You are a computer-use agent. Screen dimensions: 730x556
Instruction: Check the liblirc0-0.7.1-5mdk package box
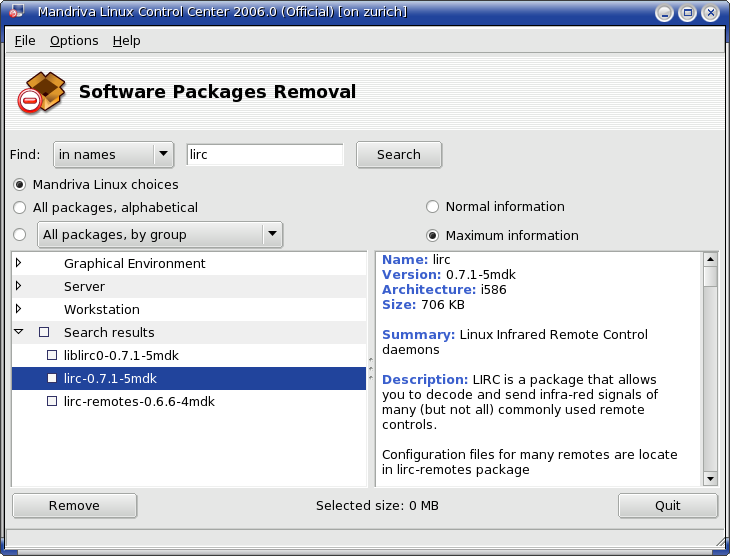52,355
